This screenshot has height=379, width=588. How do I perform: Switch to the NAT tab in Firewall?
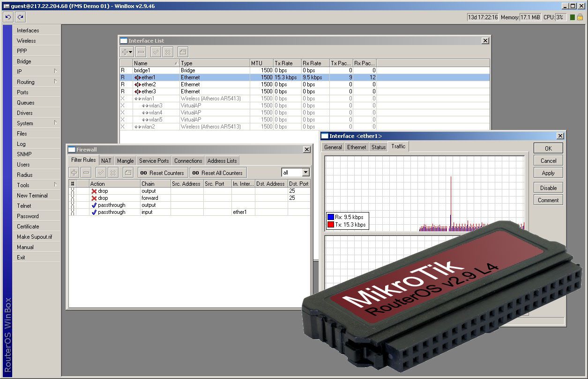(106, 160)
